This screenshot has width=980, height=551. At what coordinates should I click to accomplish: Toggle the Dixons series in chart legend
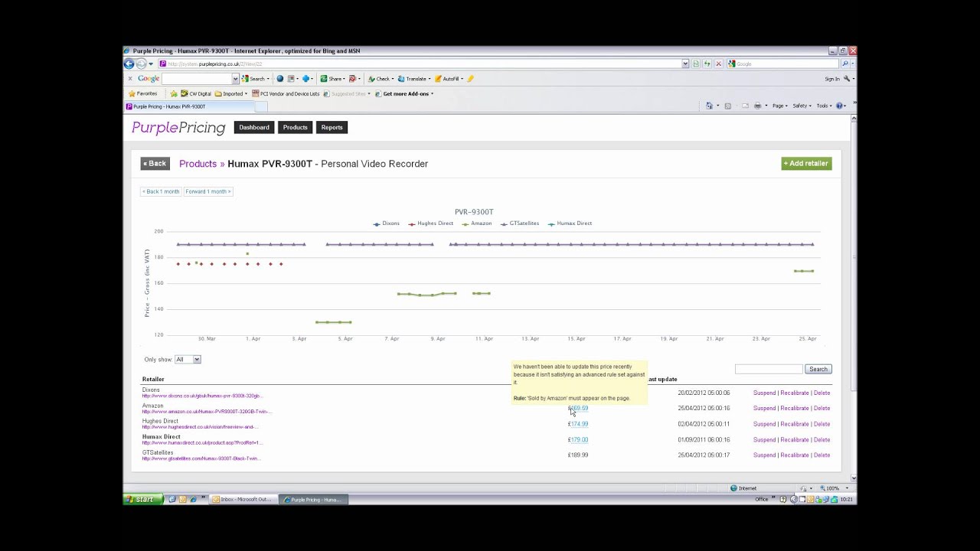(387, 223)
